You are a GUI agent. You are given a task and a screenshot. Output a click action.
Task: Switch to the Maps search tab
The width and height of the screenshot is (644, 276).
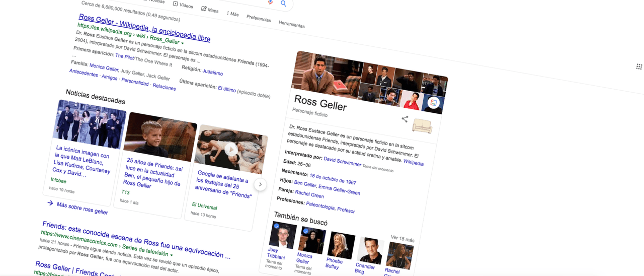pos(210,10)
